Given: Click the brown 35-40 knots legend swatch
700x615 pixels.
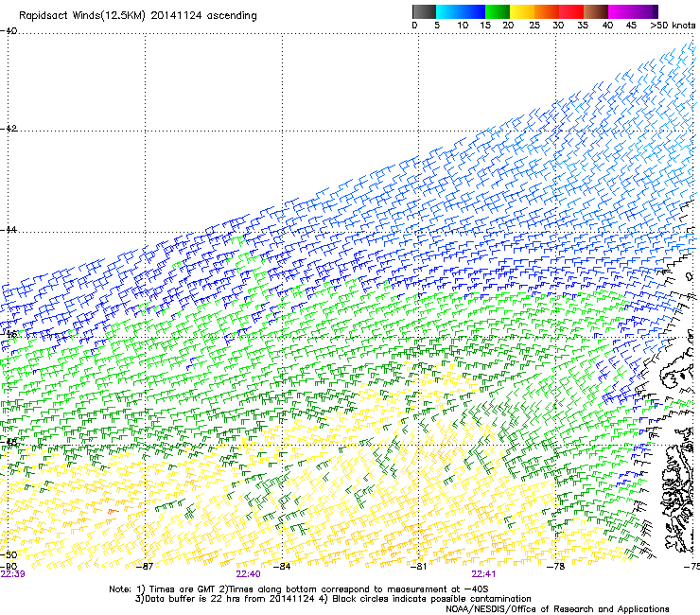Looking at the screenshot, I should 596,11.
